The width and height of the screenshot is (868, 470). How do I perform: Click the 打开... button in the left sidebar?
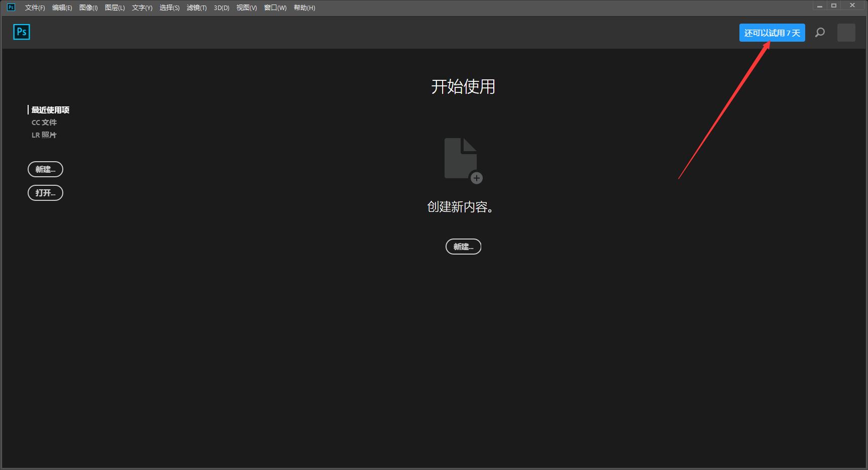[x=45, y=193]
